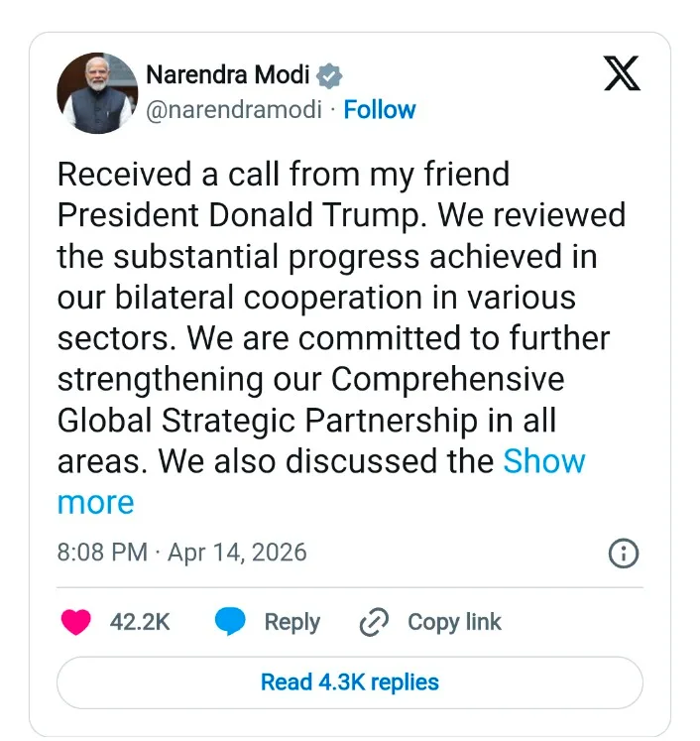Click the 'Received a call from my friend' line
The width and height of the screenshot is (700, 741).
(284, 175)
